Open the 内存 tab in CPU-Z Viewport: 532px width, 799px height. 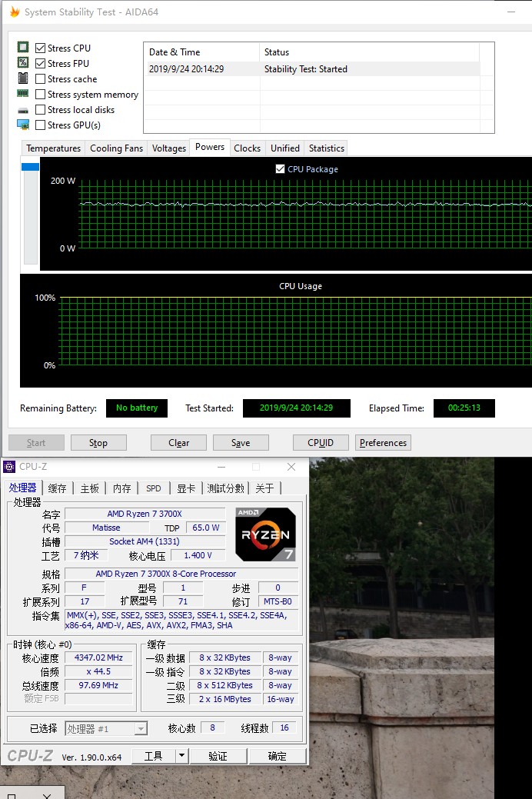click(121, 488)
